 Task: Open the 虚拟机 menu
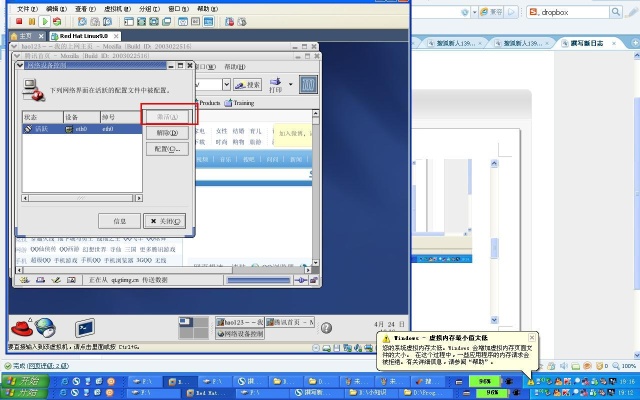pyautogui.click(x=118, y=9)
